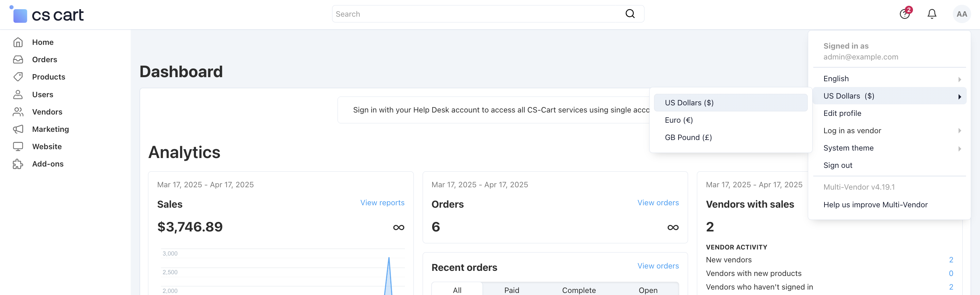Switch to the Open recent orders tab

(648, 290)
